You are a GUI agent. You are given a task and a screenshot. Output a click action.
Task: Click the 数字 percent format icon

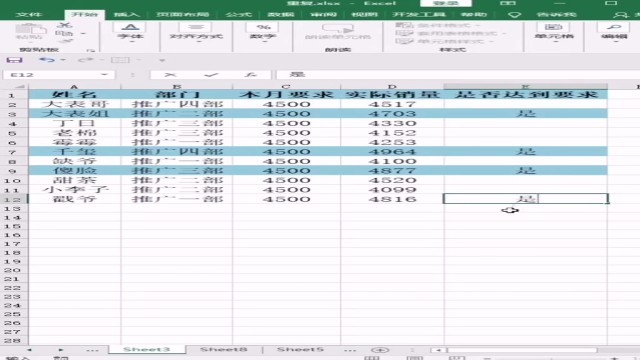pyautogui.click(x=263, y=27)
